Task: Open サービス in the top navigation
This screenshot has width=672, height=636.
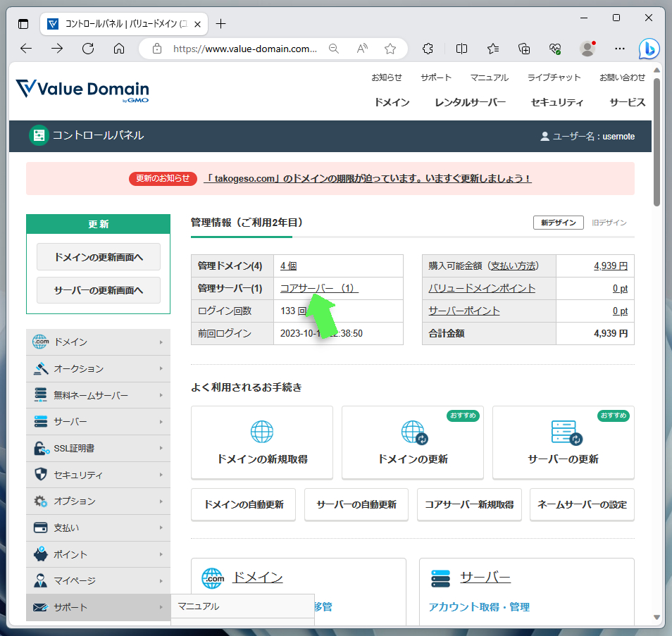Action: [x=628, y=102]
